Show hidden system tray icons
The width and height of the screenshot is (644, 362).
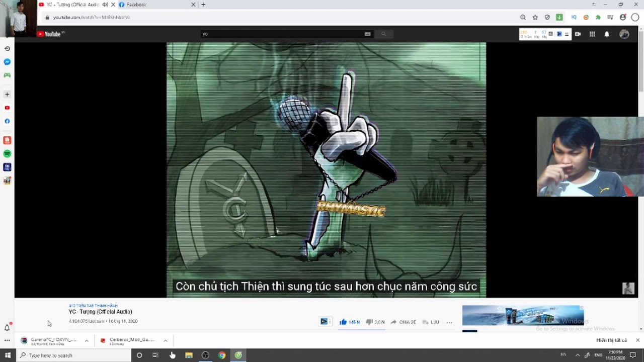(578, 355)
